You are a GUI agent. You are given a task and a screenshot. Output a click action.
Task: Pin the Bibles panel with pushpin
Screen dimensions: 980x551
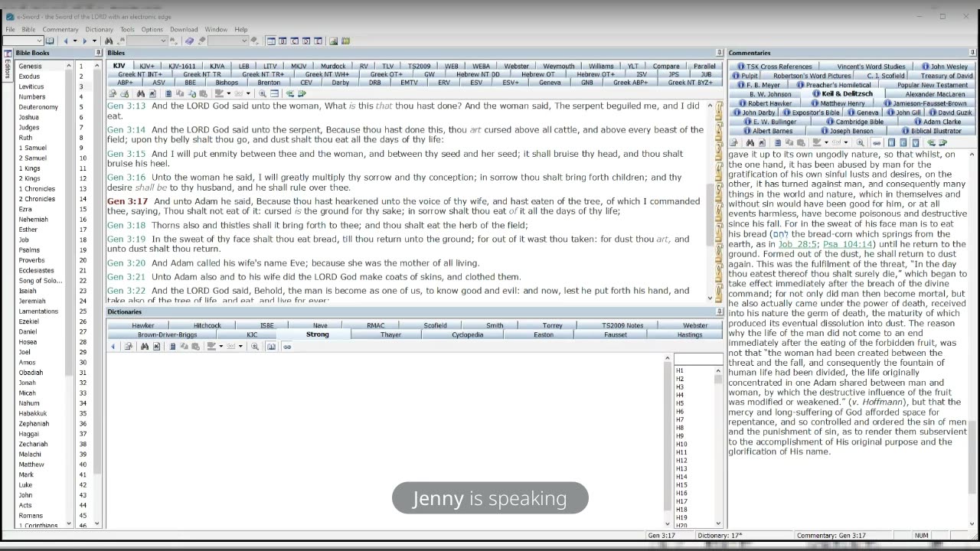click(719, 53)
